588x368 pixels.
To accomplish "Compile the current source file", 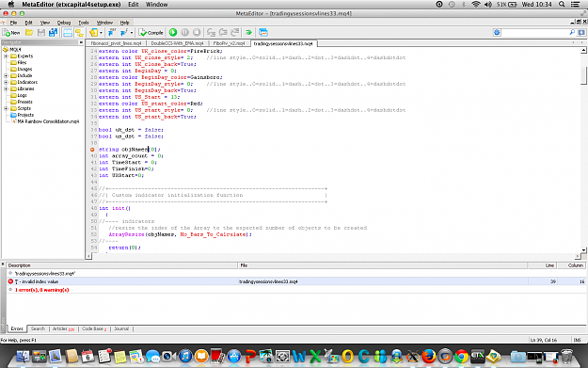I will (x=151, y=33).
